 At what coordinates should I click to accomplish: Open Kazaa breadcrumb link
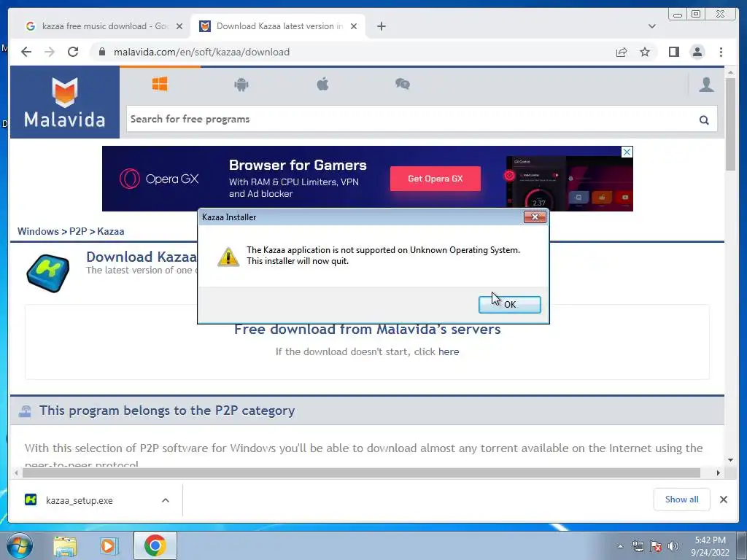pos(111,231)
